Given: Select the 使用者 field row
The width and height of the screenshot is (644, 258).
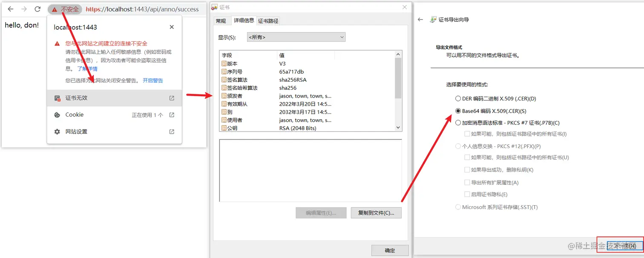Looking at the screenshot, I should tap(307, 120).
